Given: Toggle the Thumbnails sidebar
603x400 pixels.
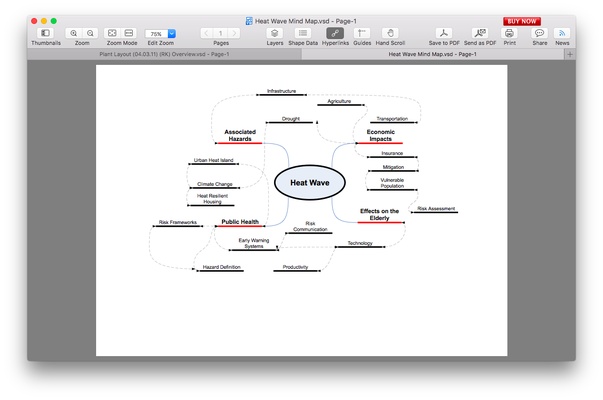Looking at the screenshot, I should pos(45,33).
